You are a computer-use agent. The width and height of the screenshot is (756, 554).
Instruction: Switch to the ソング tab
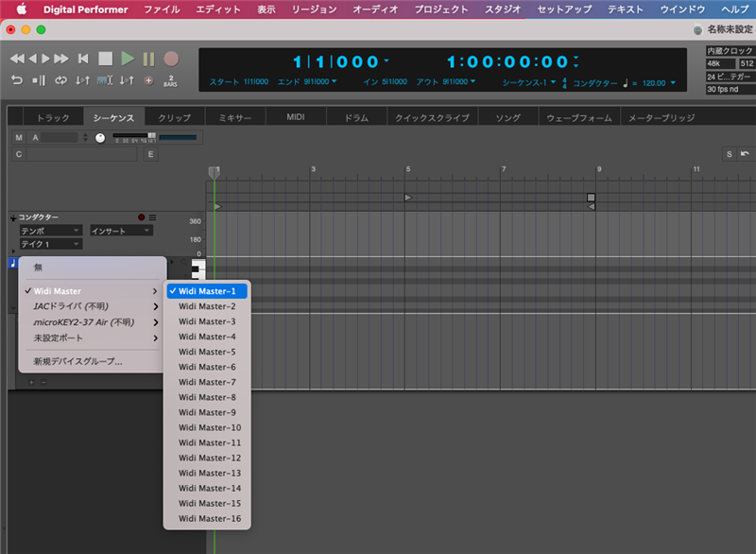click(508, 117)
